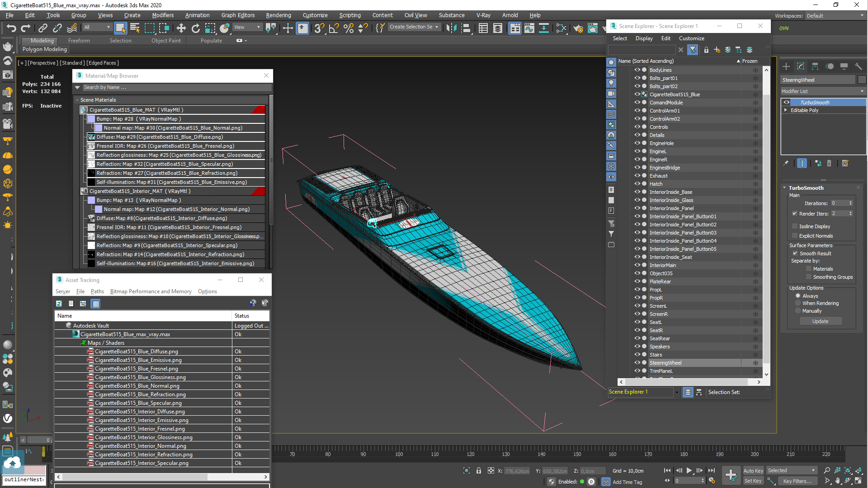Screen dimensions: 868x488
Task: Display geometry filter in Scene Explorer
Action: pos(611,62)
